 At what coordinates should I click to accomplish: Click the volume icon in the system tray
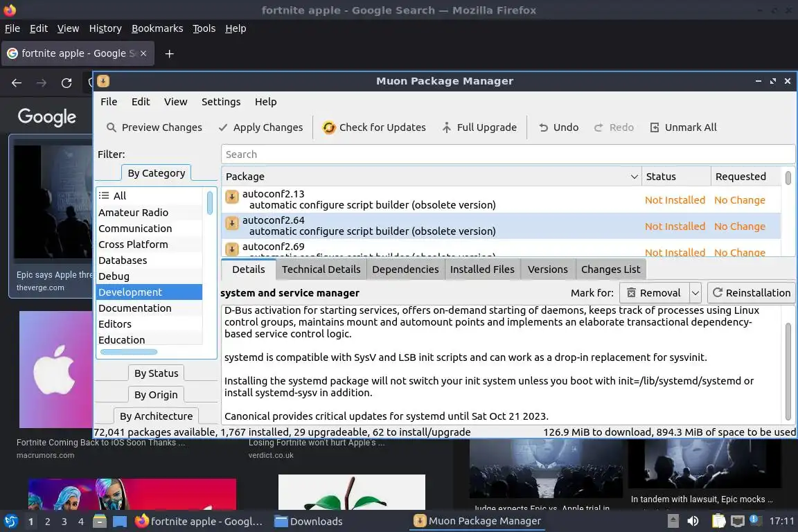tap(693, 521)
